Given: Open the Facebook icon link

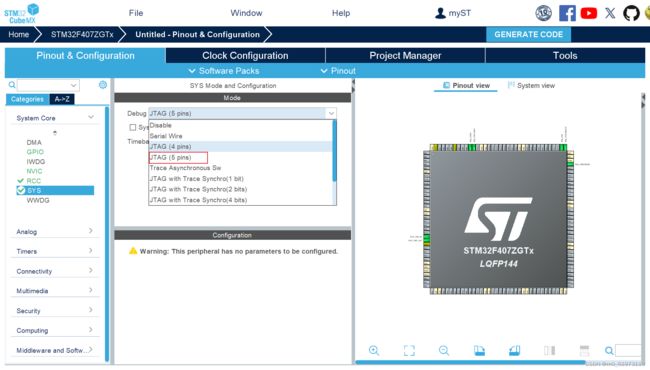Looking at the screenshot, I should 567,13.
